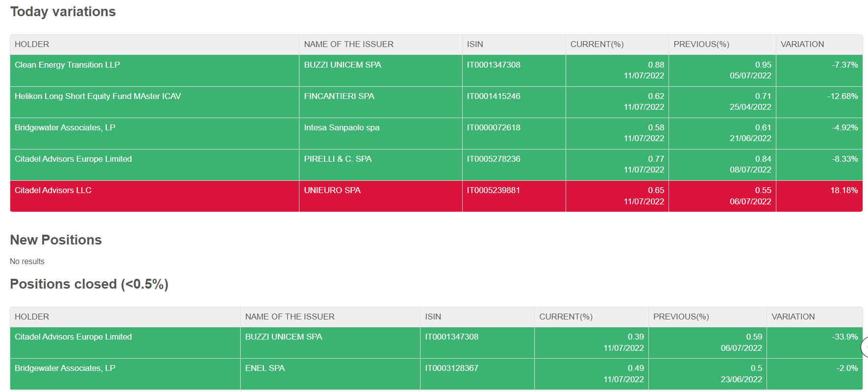Click CURRENT(%) header in Today variations table

tap(597, 44)
